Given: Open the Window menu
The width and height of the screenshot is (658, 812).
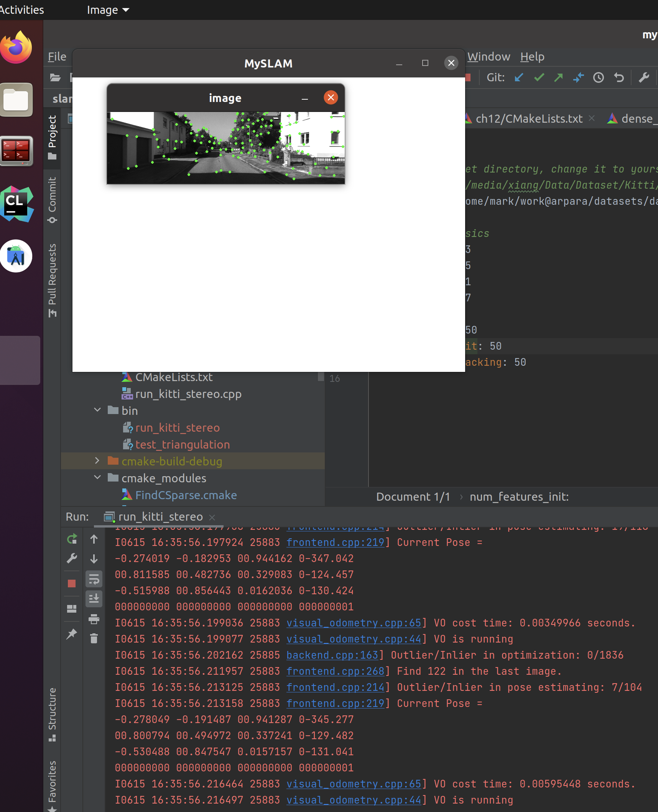Looking at the screenshot, I should [x=489, y=57].
